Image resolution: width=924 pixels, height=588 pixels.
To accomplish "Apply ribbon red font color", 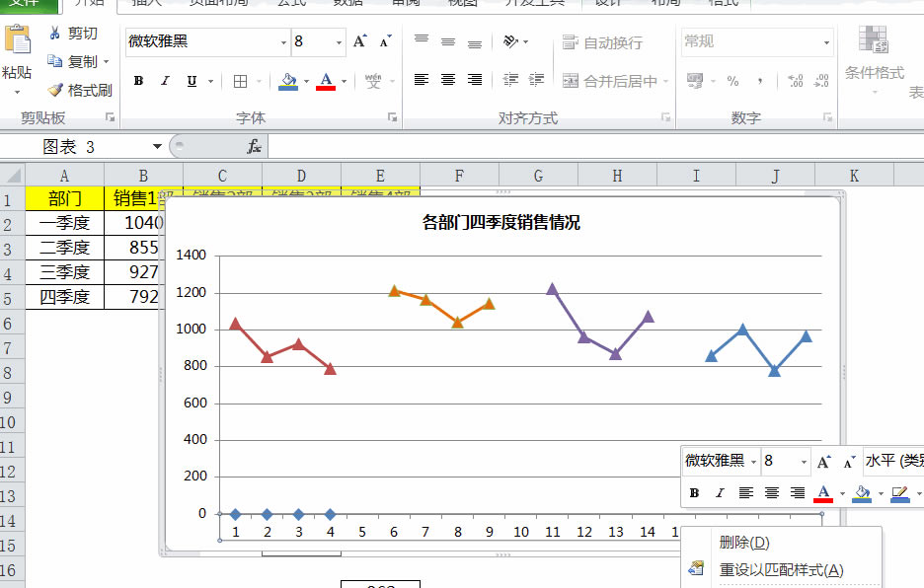I will (326, 81).
